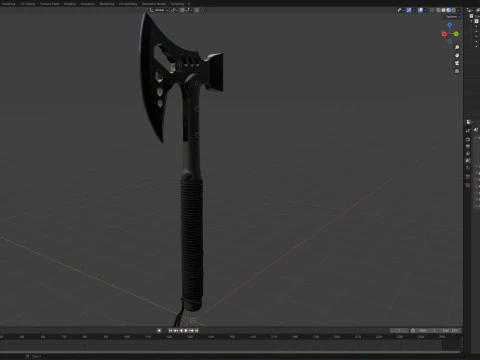
Task: Click green Y axis on navigation gizmo
Action: point(456,34)
